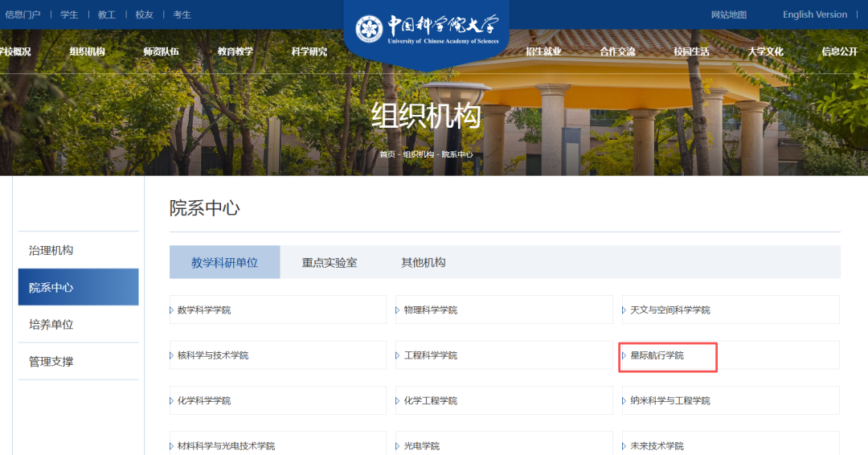Viewport: 868px width, 455px height.
Task: Open the 校园生活 navigation menu
Action: [x=691, y=52]
